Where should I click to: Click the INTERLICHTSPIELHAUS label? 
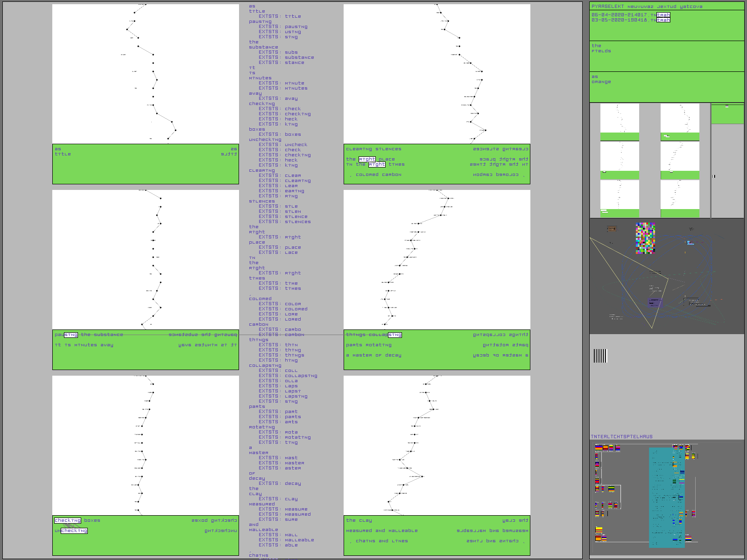point(621,437)
